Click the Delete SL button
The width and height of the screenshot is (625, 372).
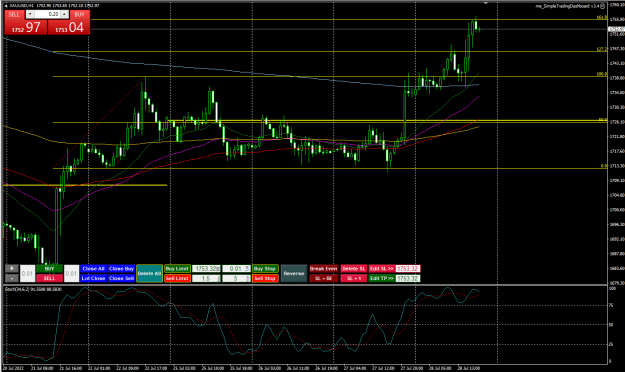point(354,269)
